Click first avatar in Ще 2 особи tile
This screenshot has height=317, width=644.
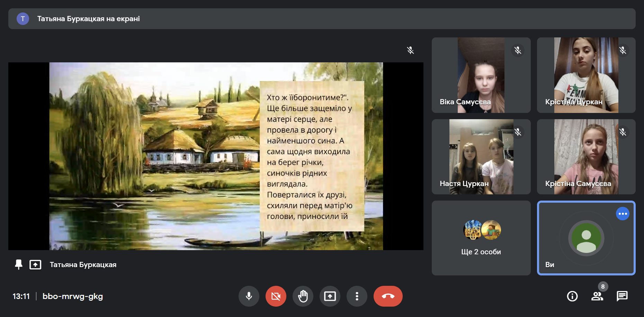pyautogui.click(x=473, y=230)
